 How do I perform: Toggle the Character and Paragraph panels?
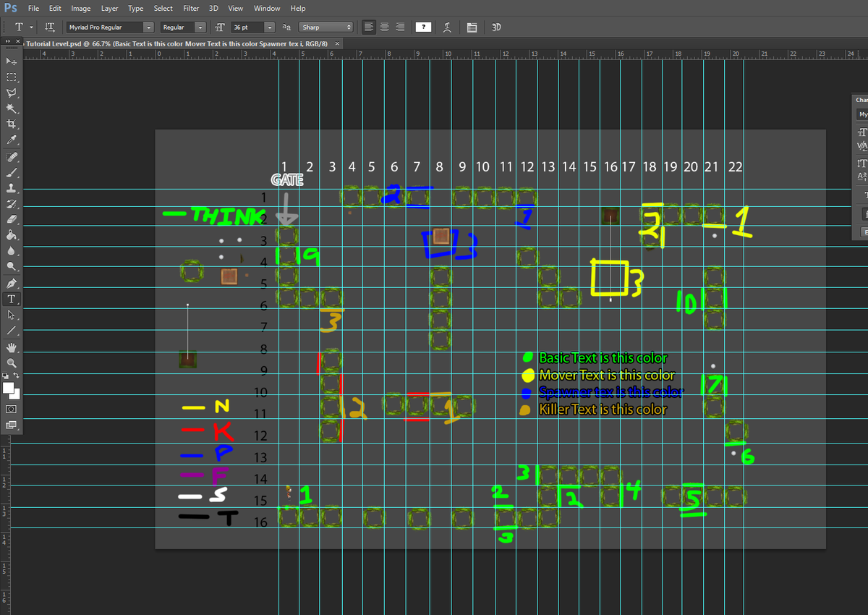pyautogui.click(x=472, y=27)
